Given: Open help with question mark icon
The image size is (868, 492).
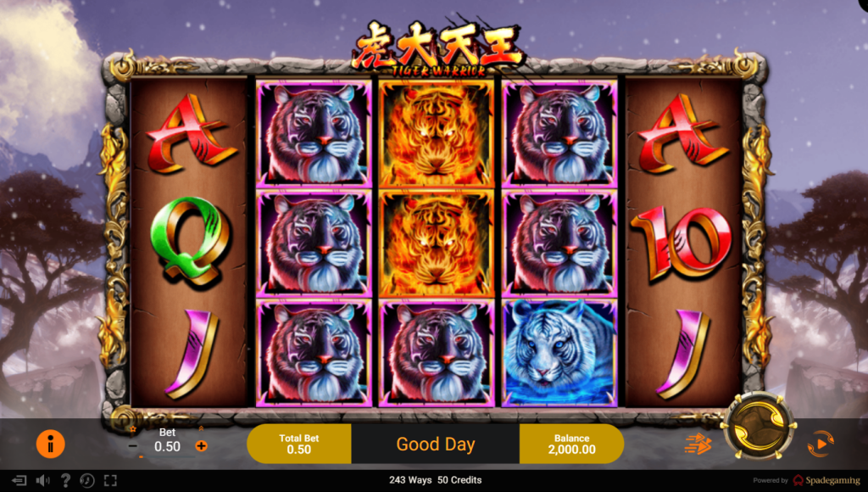Looking at the screenshot, I should 65,480.
